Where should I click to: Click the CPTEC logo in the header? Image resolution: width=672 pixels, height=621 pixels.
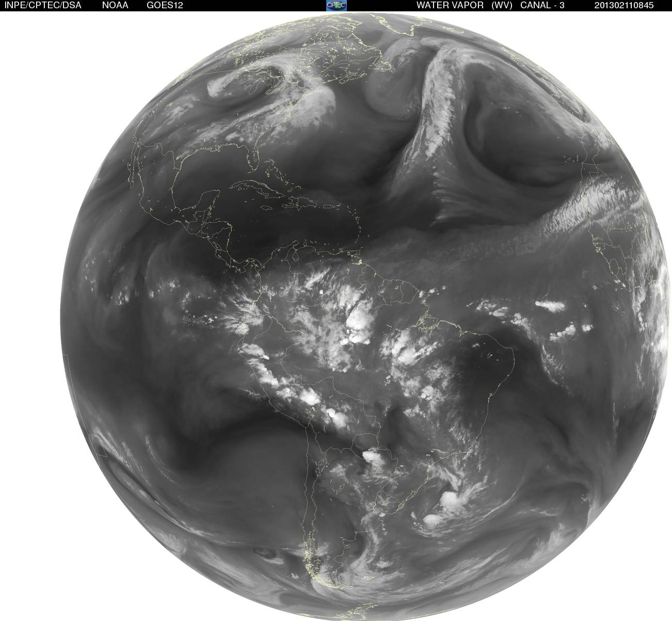pyautogui.click(x=337, y=5)
